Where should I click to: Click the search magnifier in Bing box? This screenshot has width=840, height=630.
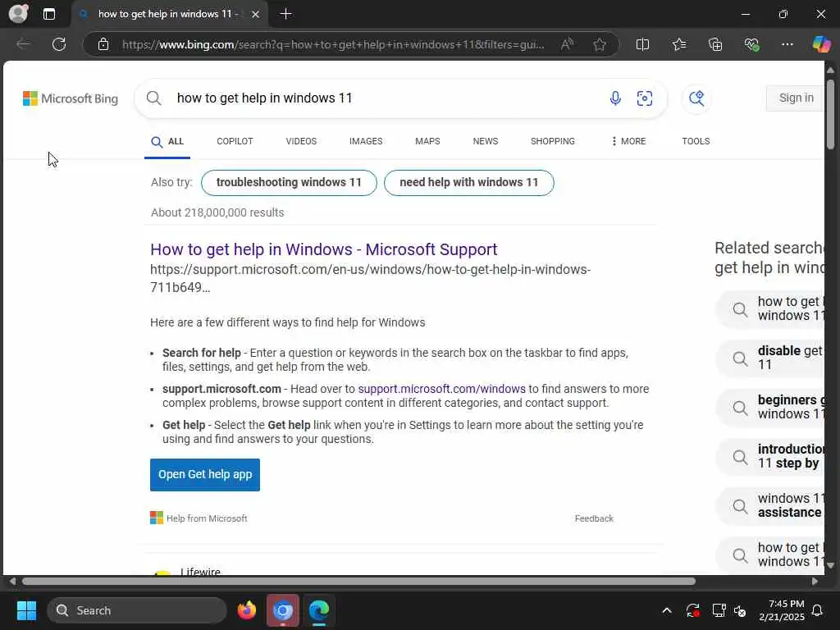(x=153, y=98)
